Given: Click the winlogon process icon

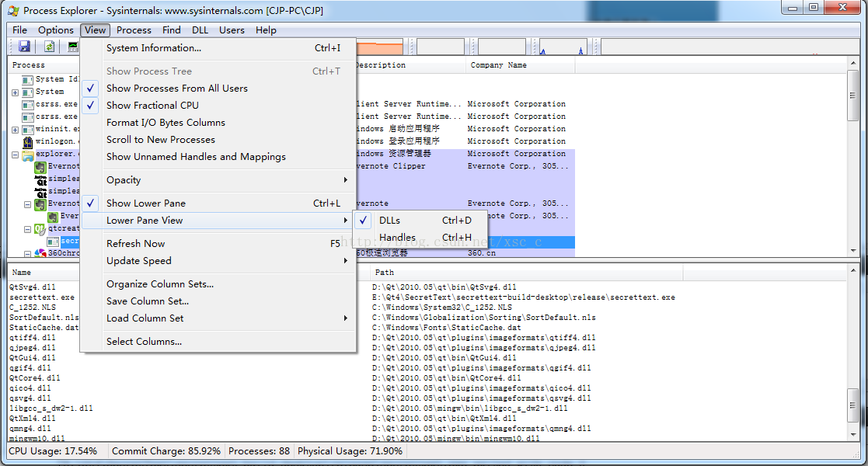Looking at the screenshot, I should (x=28, y=141).
